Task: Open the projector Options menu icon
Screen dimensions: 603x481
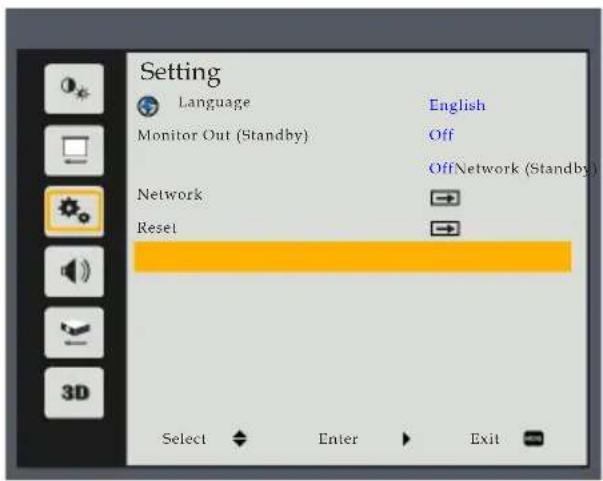Action: pyautogui.click(x=74, y=332)
